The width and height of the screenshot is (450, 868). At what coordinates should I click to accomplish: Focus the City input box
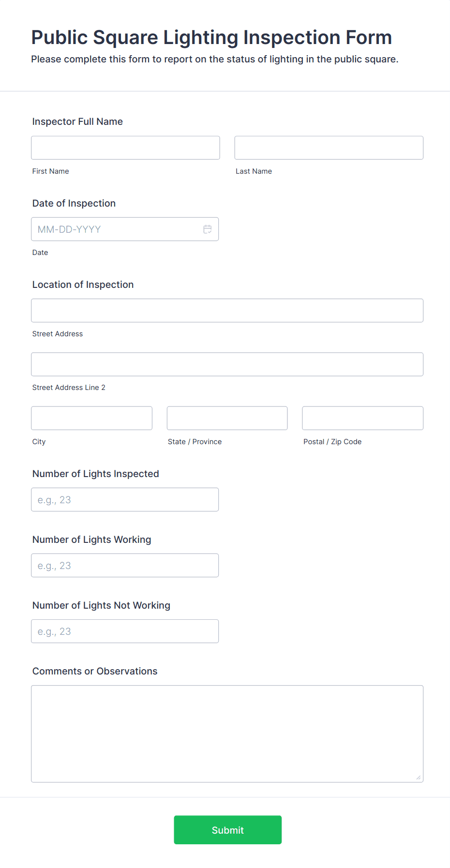91,418
